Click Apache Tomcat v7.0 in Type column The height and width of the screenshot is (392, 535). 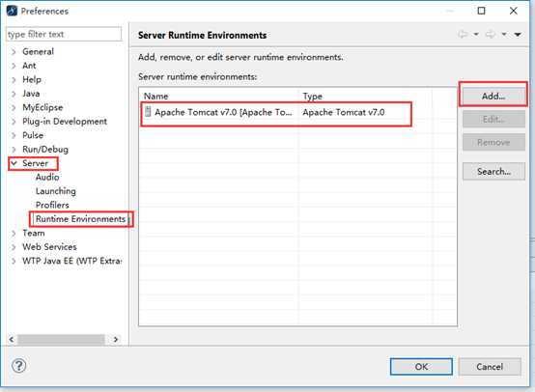coord(344,112)
